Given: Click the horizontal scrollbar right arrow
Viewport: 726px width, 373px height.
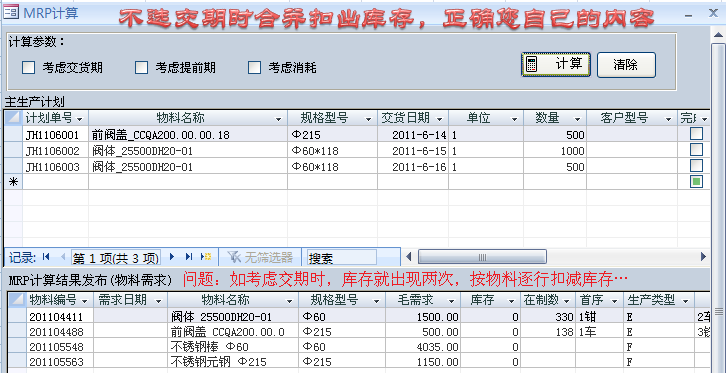Looking at the screenshot, I should (x=704, y=257).
